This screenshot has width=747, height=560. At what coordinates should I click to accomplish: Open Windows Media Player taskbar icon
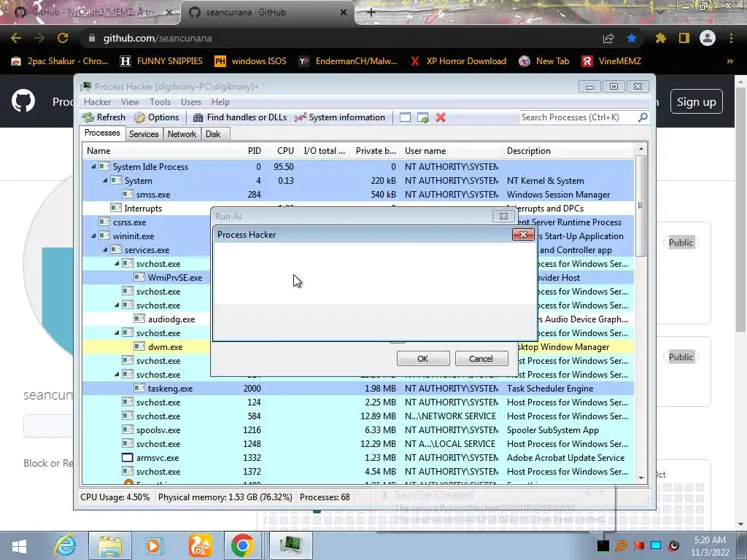tap(153, 545)
